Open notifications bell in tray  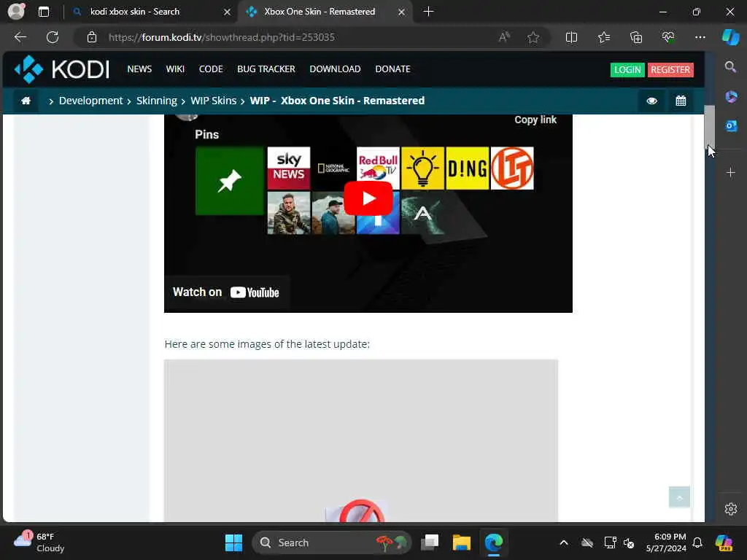(697, 542)
